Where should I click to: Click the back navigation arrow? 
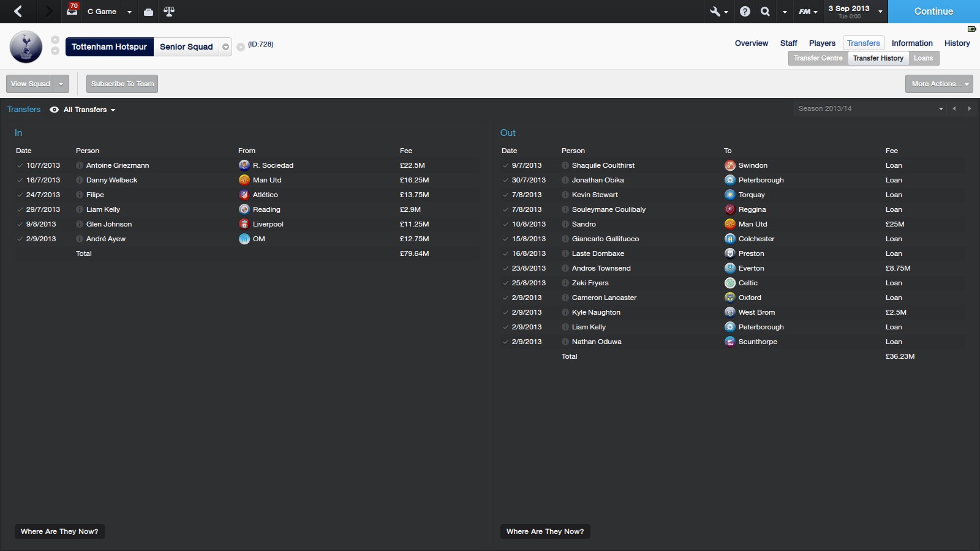(x=18, y=11)
